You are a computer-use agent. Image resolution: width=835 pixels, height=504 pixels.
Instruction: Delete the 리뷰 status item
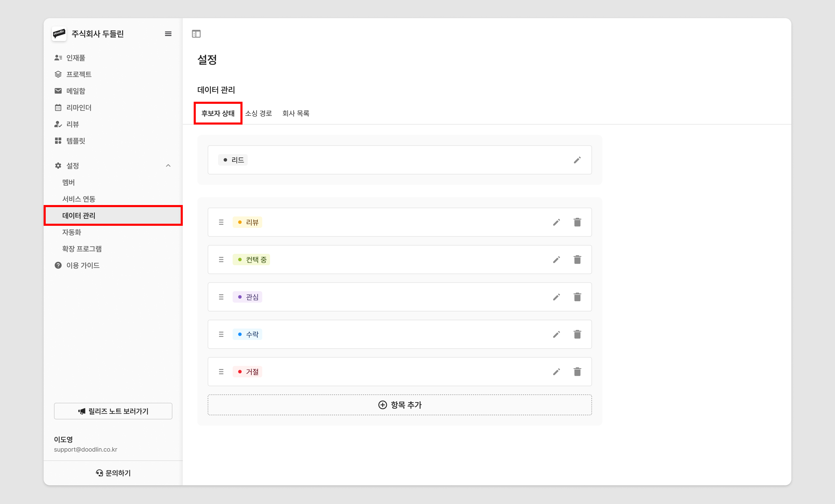click(x=577, y=222)
